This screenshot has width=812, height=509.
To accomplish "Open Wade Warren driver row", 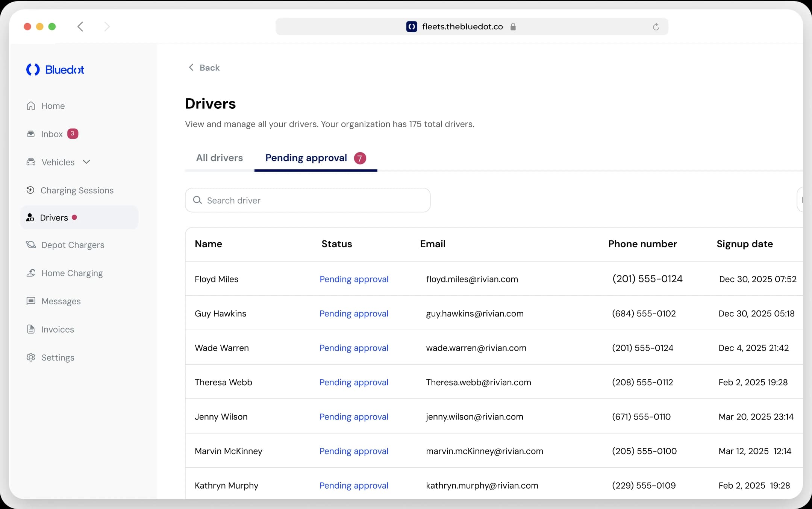I will pos(494,348).
